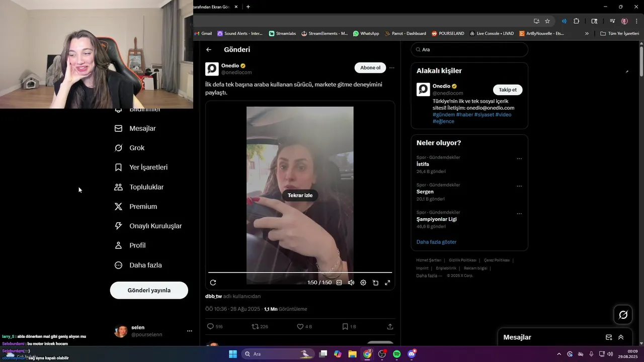Open Onaylı Kuruluşlar sidebar item
Viewport: 644px width, 362px height.
148,226
